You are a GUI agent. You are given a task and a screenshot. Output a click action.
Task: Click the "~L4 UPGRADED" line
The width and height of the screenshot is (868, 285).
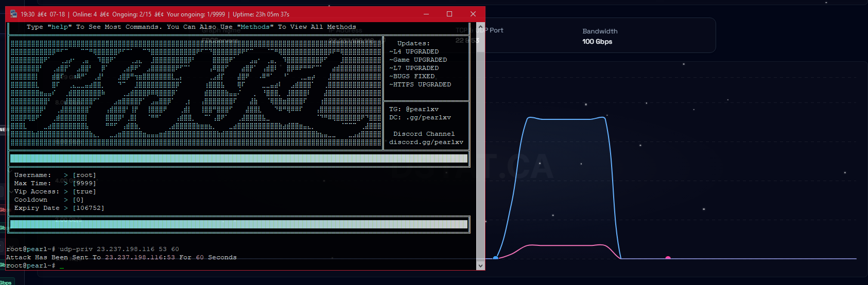(414, 51)
